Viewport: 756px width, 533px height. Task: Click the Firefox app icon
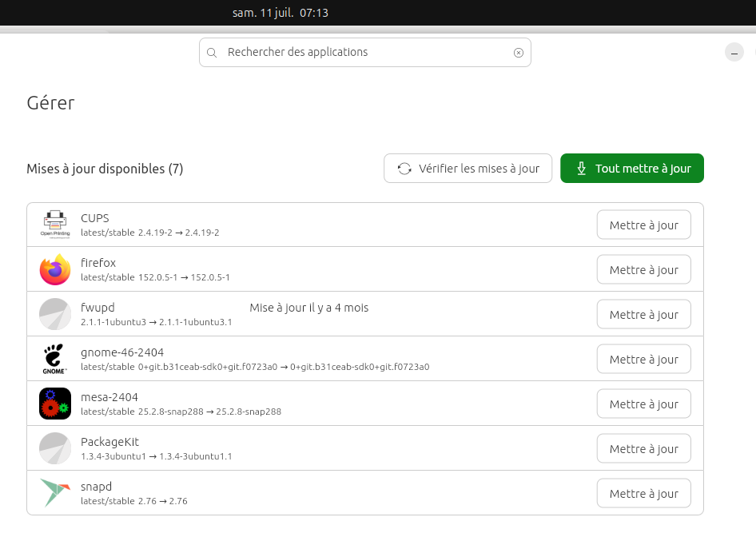55,269
